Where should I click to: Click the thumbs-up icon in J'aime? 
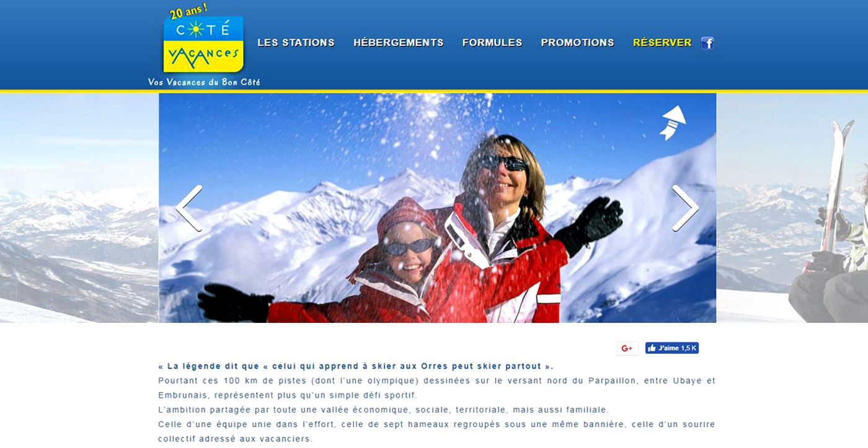coord(652,348)
